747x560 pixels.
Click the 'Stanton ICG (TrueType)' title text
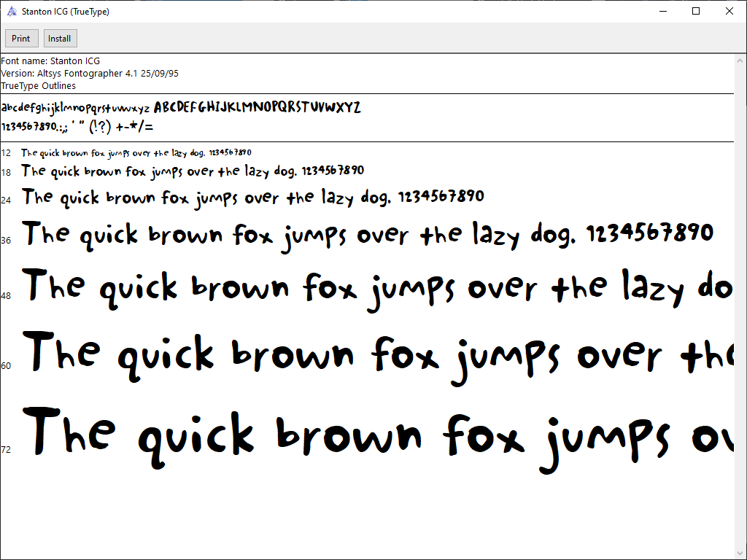point(66,12)
